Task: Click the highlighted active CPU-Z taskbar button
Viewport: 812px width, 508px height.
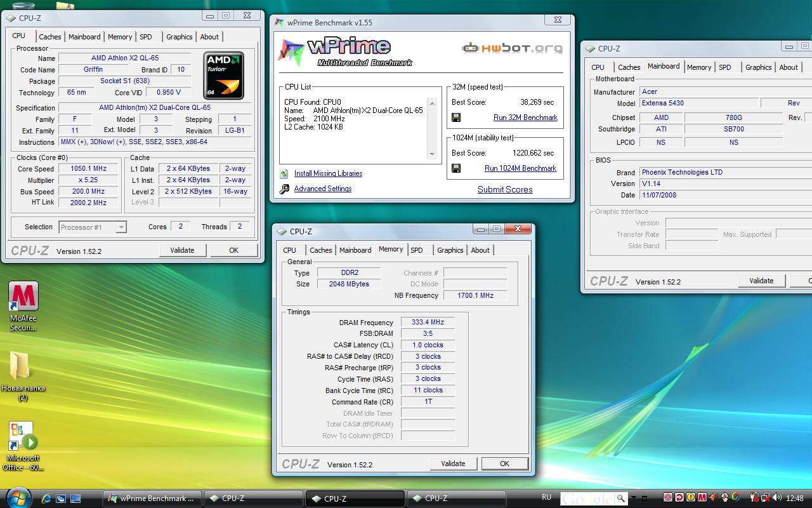Action: point(355,498)
